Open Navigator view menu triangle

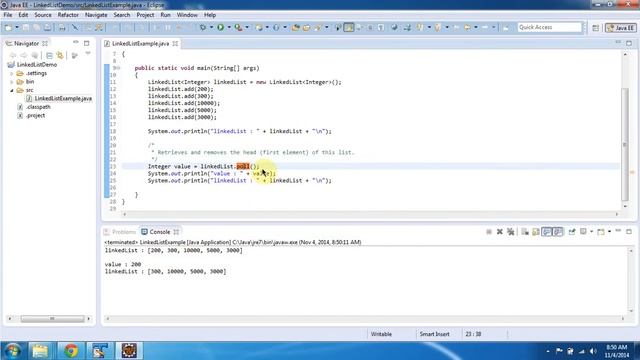pyautogui.click(x=88, y=53)
